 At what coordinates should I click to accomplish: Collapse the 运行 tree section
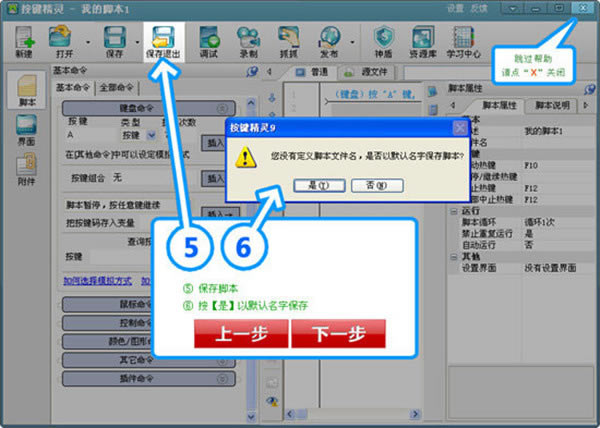coord(454,211)
